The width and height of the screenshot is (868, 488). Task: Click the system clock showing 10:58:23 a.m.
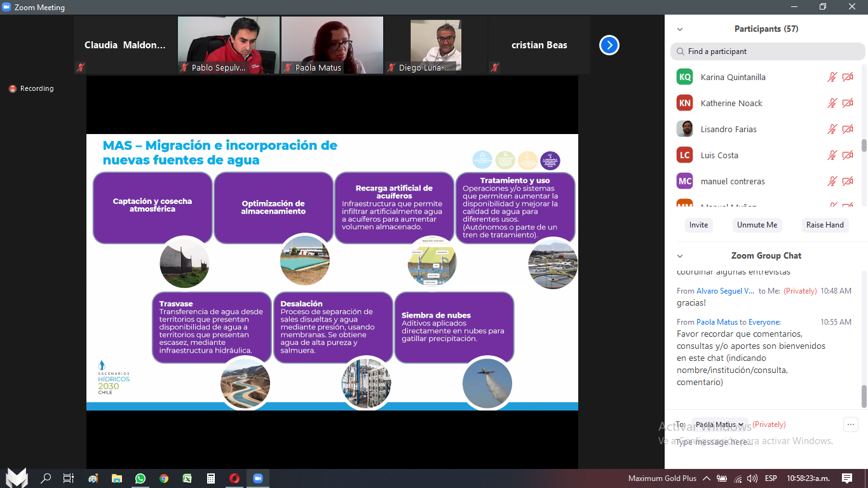(x=807, y=478)
